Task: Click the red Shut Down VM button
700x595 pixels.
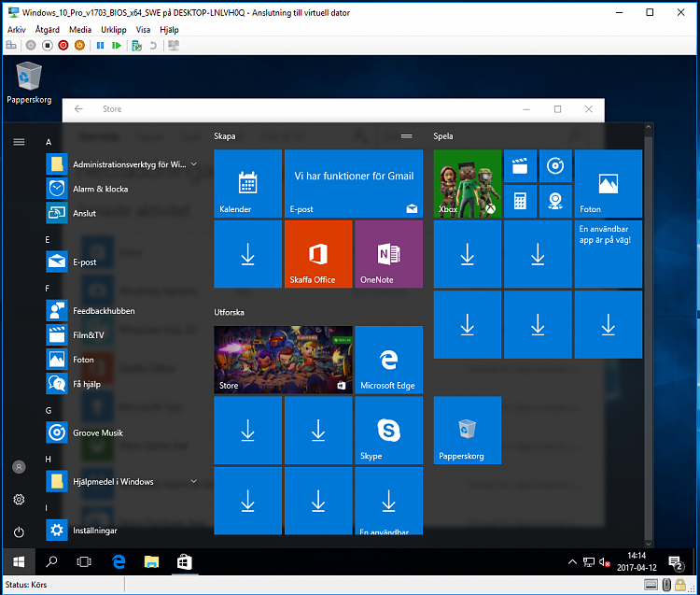Action: click(x=63, y=45)
